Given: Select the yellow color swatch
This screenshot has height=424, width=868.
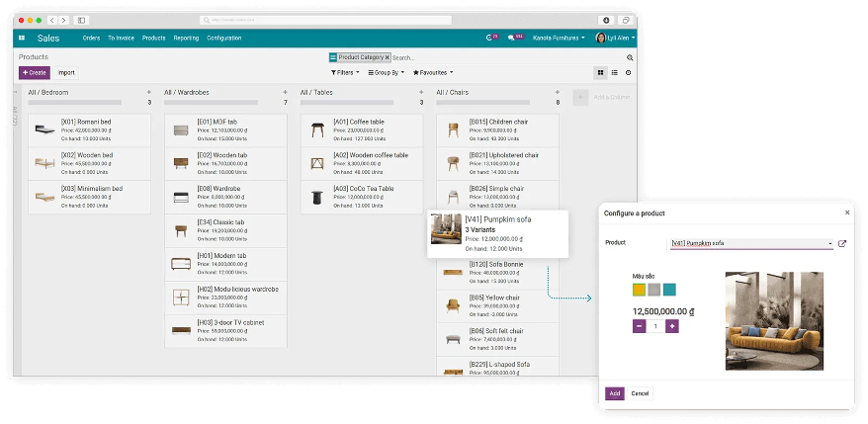Looking at the screenshot, I should (639, 290).
